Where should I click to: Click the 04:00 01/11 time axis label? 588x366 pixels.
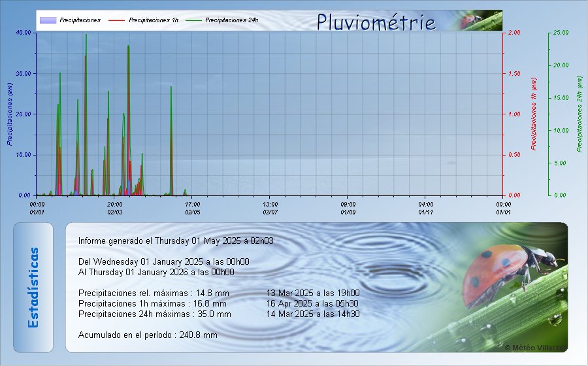pyautogui.click(x=425, y=208)
